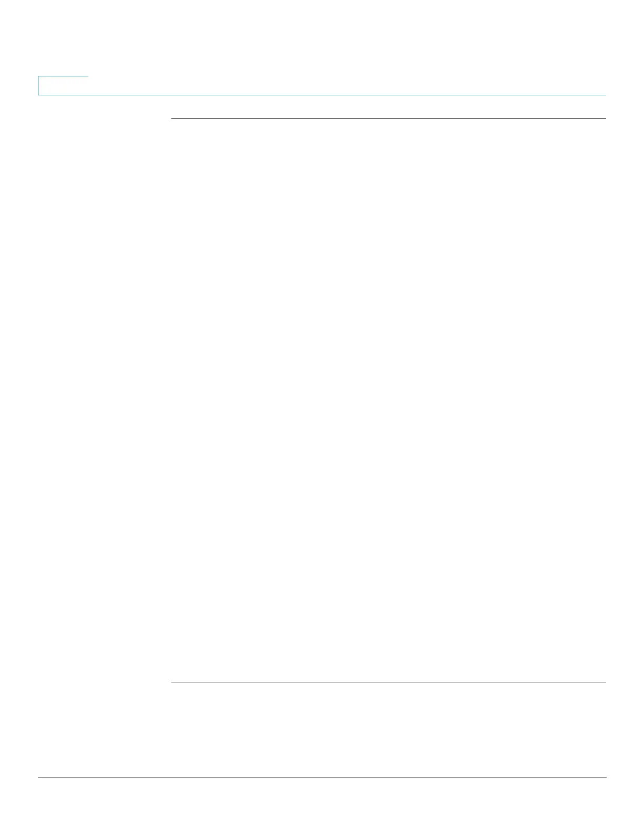The width and height of the screenshot is (644, 834).
Task: Click the left edge of the blue header box
Action: tap(38, 85)
